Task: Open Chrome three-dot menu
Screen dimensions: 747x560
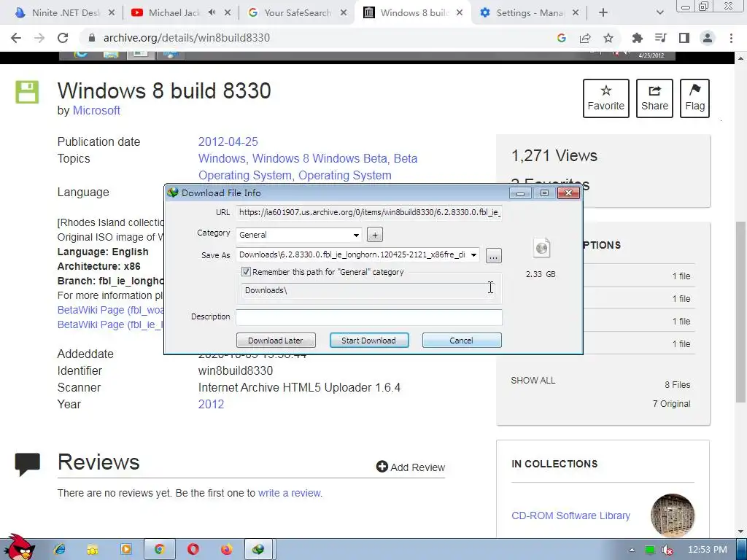Action: 731,38
